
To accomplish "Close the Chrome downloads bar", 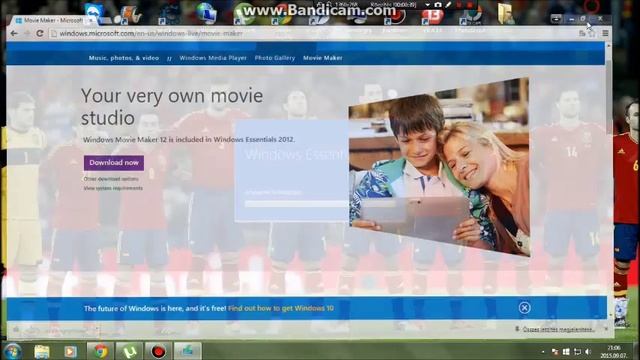I will (606, 329).
